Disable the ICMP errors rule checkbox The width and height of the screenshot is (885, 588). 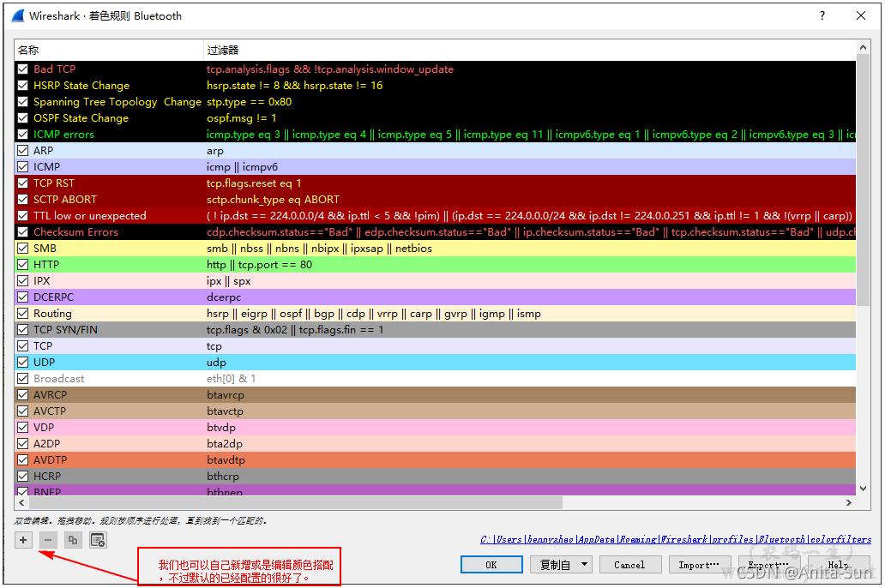click(23, 135)
